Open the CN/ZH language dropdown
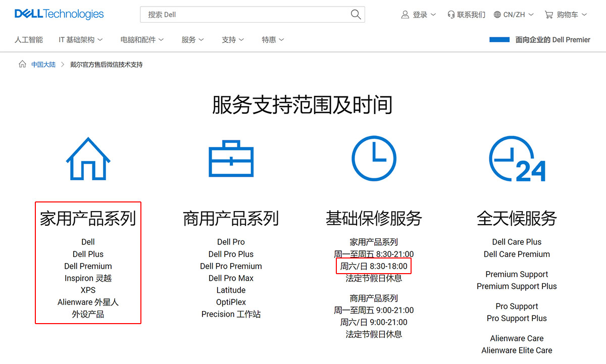 (514, 15)
